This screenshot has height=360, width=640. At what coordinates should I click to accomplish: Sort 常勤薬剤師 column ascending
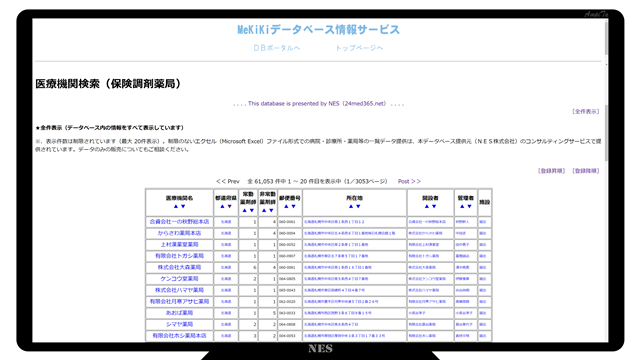(244, 211)
